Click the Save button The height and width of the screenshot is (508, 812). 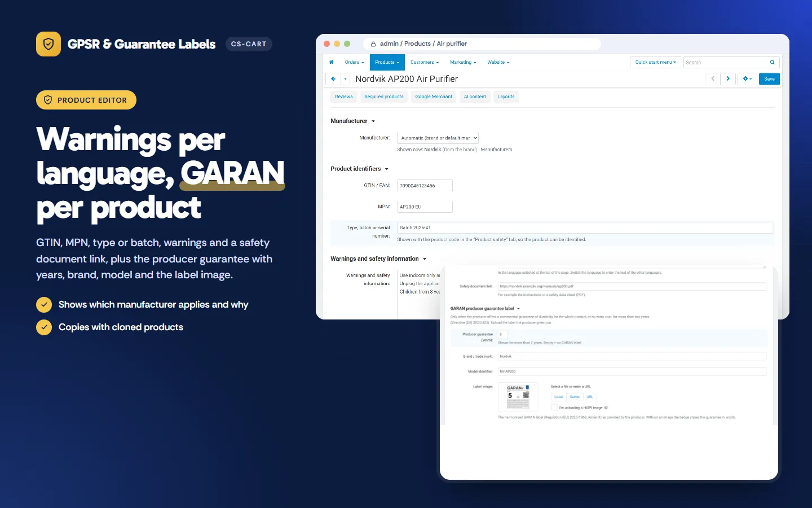click(769, 79)
